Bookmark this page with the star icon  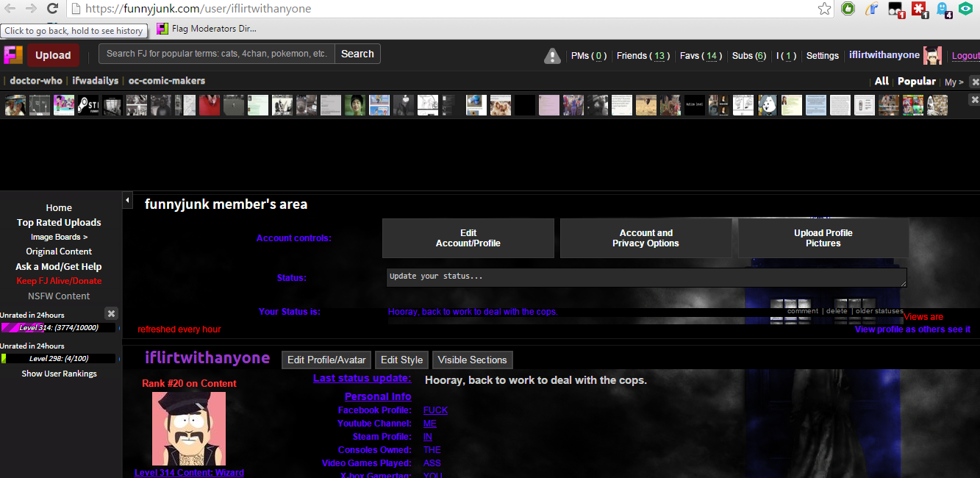click(824, 9)
